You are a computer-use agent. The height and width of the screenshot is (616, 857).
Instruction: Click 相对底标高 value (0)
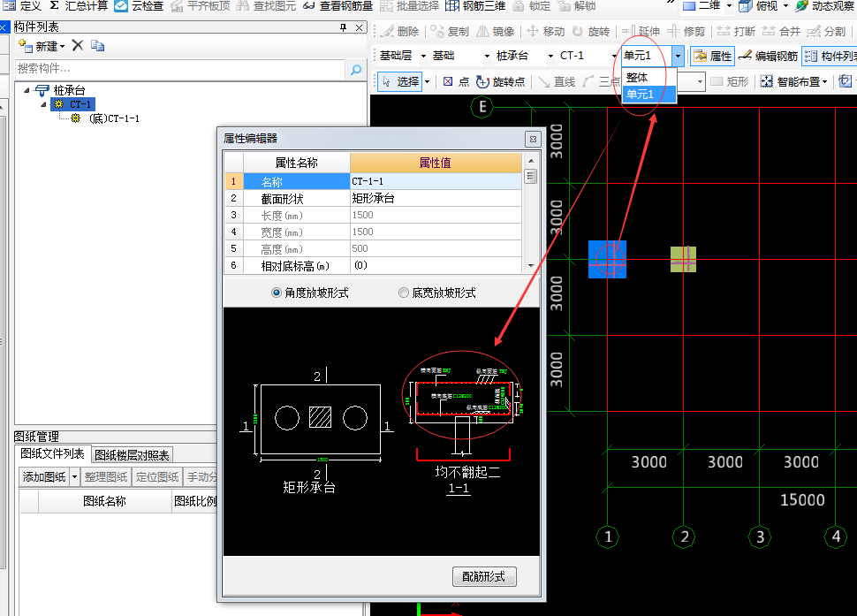436,266
